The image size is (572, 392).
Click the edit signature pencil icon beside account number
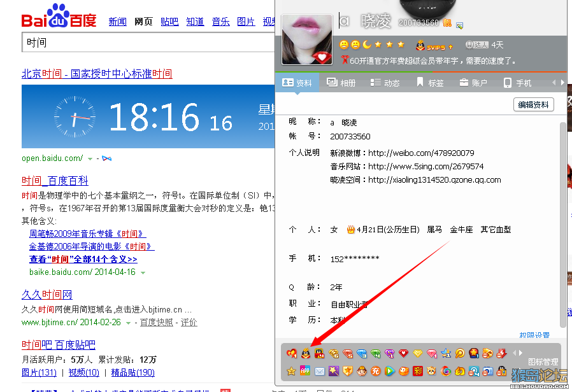click(460, 25)
